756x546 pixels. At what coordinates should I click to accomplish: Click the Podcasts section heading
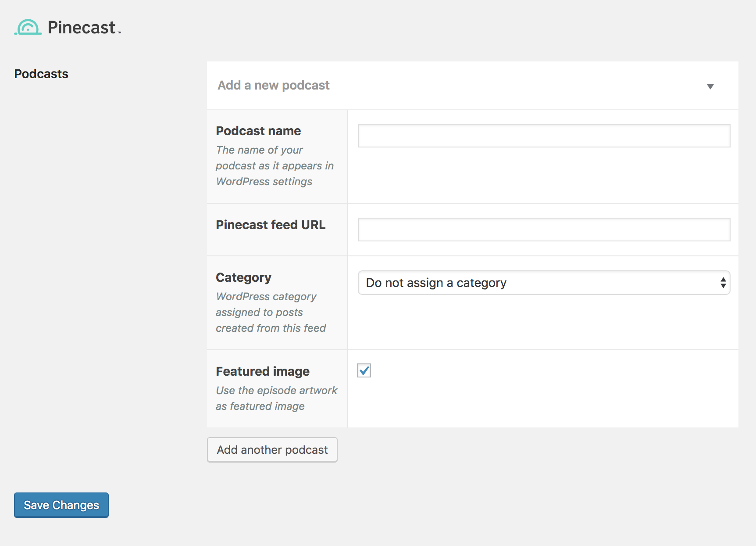41,74
